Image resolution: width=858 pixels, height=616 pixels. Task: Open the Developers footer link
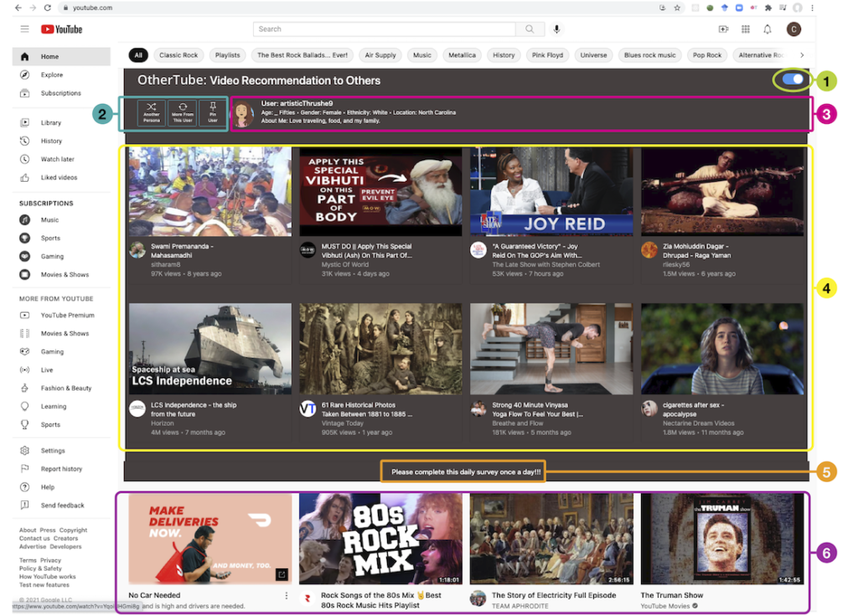point(65,546)
